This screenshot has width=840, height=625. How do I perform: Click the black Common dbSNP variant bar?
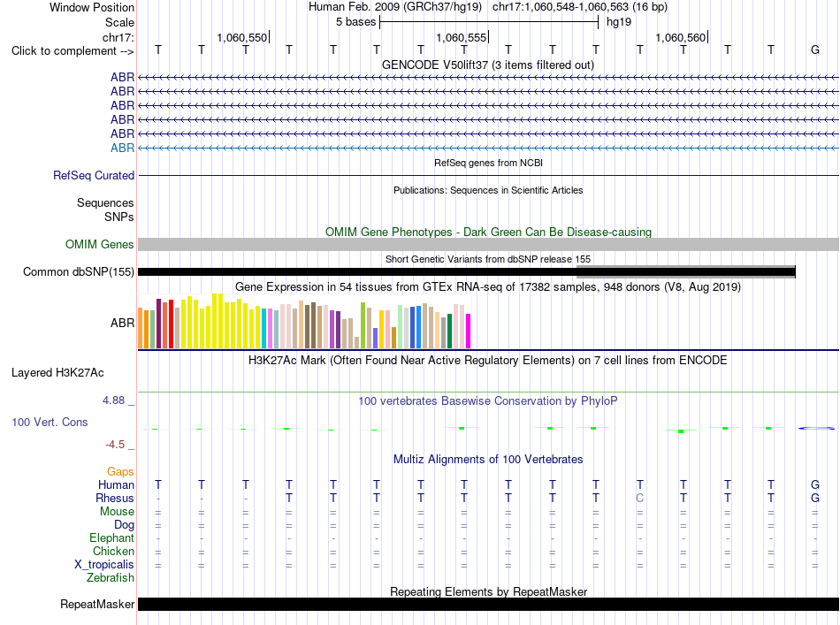467,271
